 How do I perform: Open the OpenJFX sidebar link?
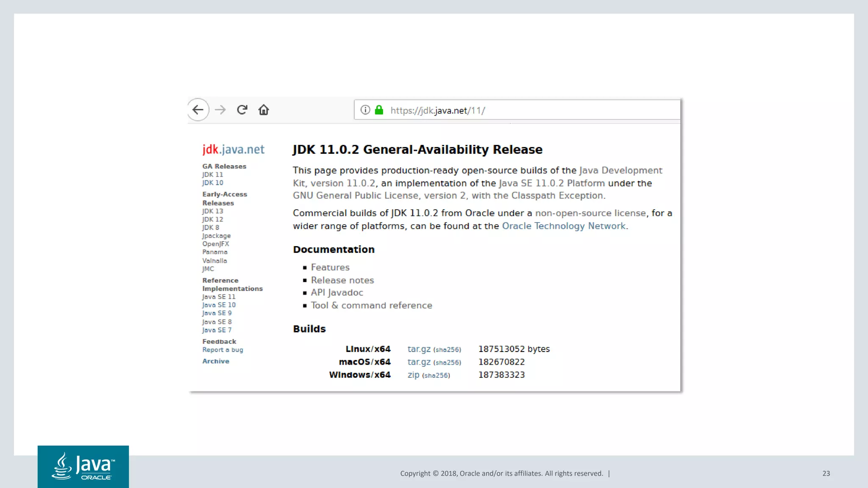tap(215, 244)
